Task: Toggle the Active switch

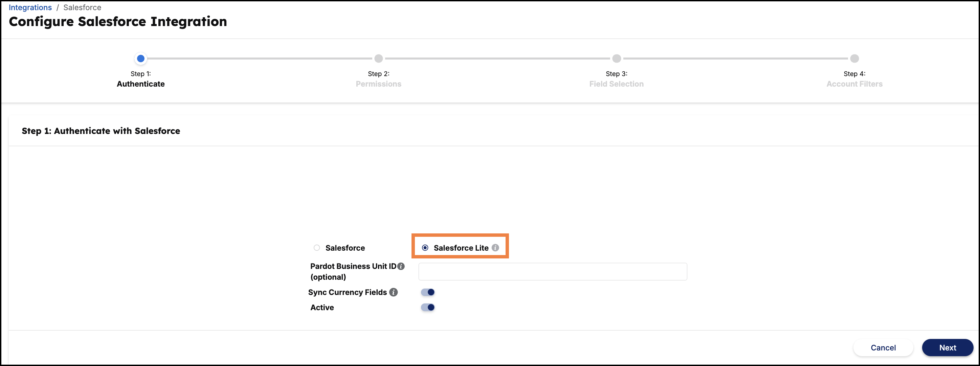Action: pos(428,307)
